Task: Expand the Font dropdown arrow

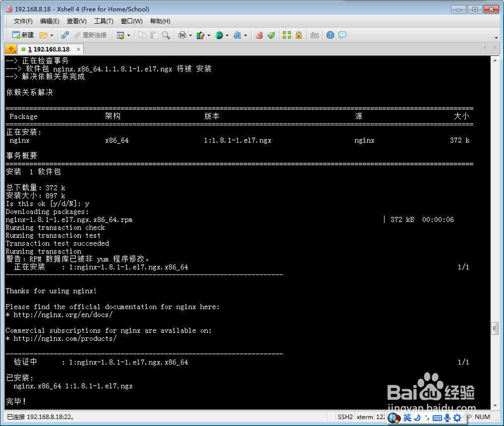Action: pos(245,35)
